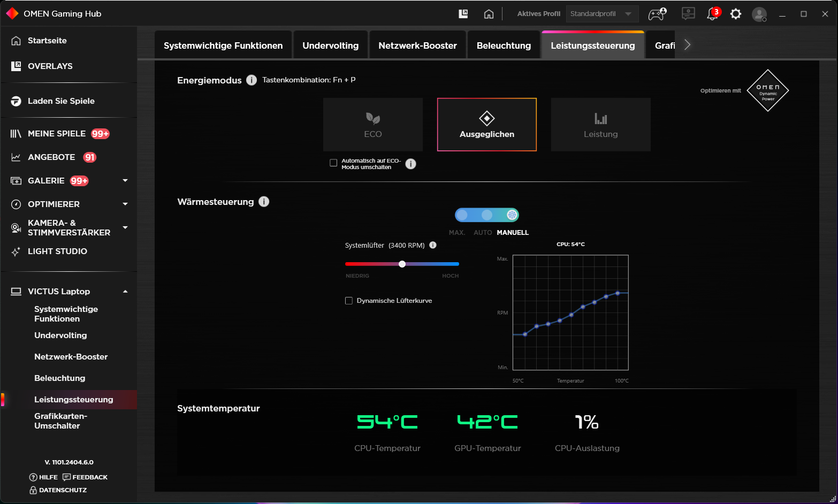Screen dimensions: 838x504
Task: Click the Systemlüfter RPM info icon
Action: (433, 245)
